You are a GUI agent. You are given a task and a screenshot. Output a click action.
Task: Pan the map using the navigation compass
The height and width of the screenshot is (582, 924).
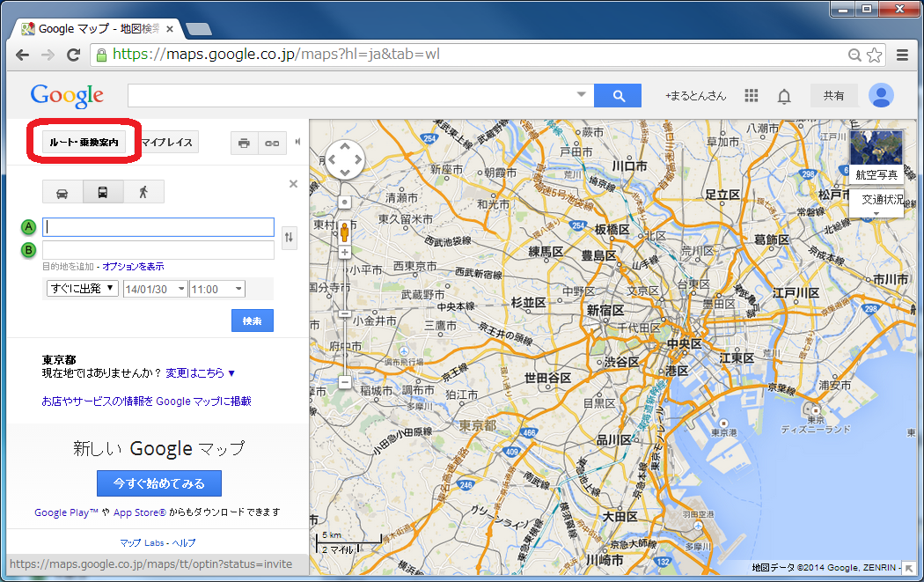pos(345,159)
